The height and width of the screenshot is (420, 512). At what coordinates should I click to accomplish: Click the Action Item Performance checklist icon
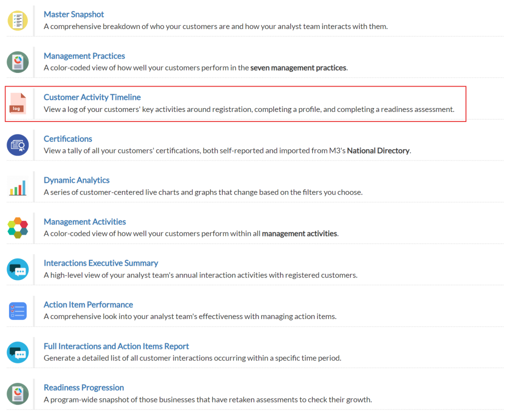[x=18, y=311]
